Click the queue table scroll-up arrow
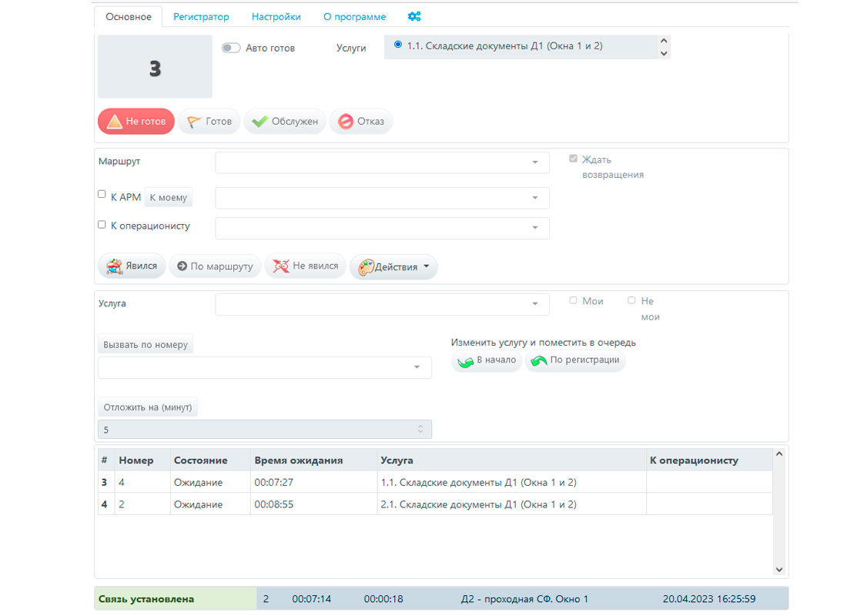Image resolution: width=847 pixels, height=616 pixels. (779, 454)
